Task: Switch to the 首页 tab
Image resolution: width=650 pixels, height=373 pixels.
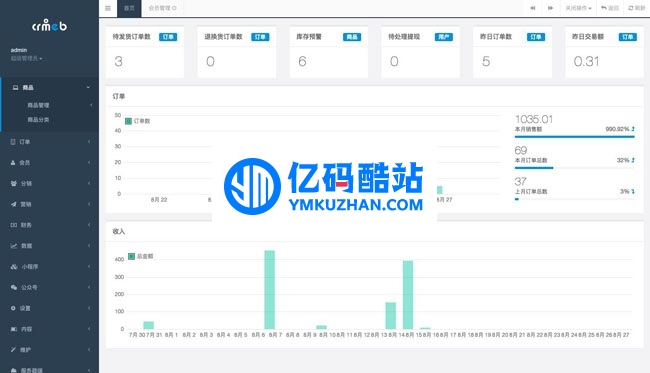Action: point(129,8)
